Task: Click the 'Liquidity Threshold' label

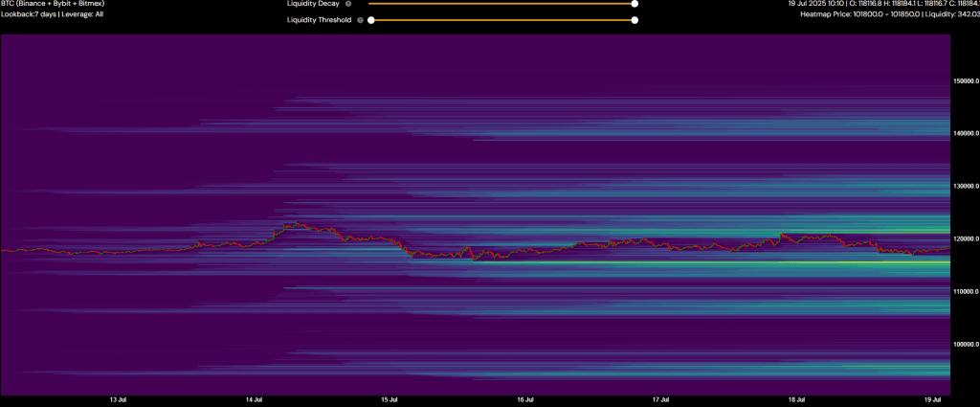Action: (x=319, y=20)
